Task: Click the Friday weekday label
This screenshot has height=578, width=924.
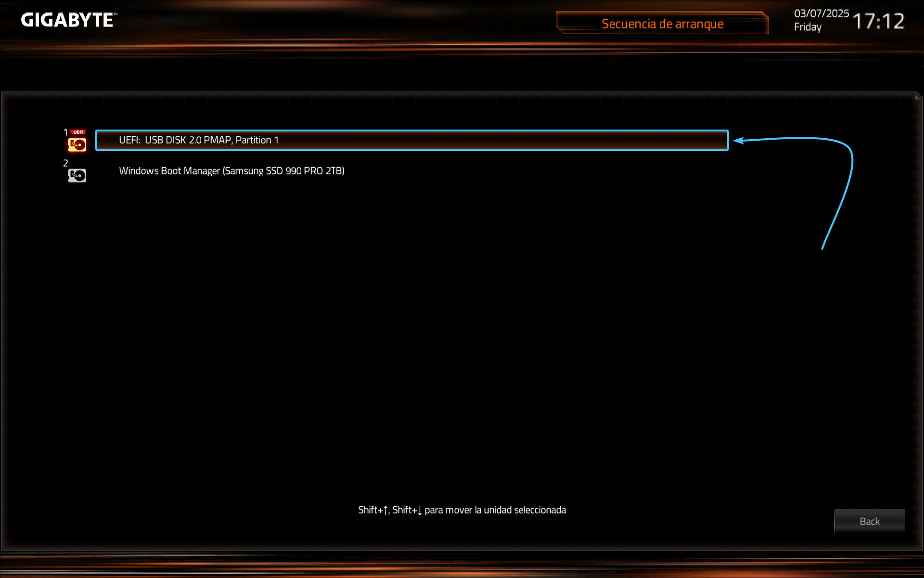Action: click(808, 27)
